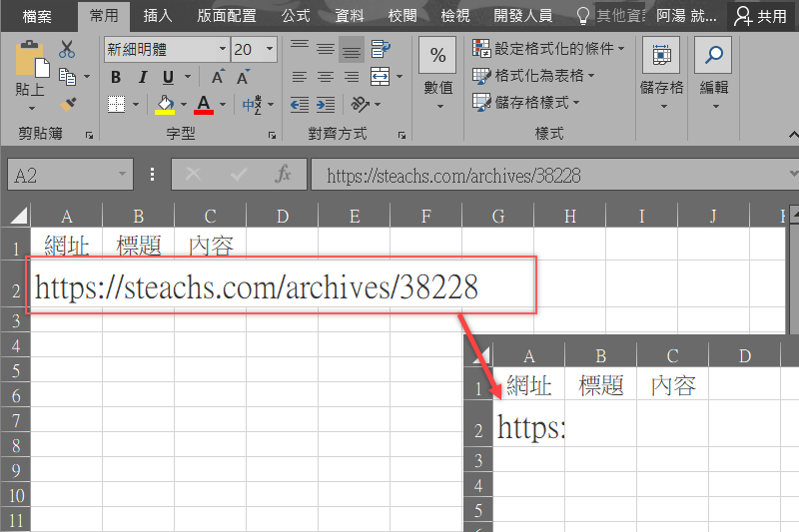Apply the red font color

(x=204, y=105)
